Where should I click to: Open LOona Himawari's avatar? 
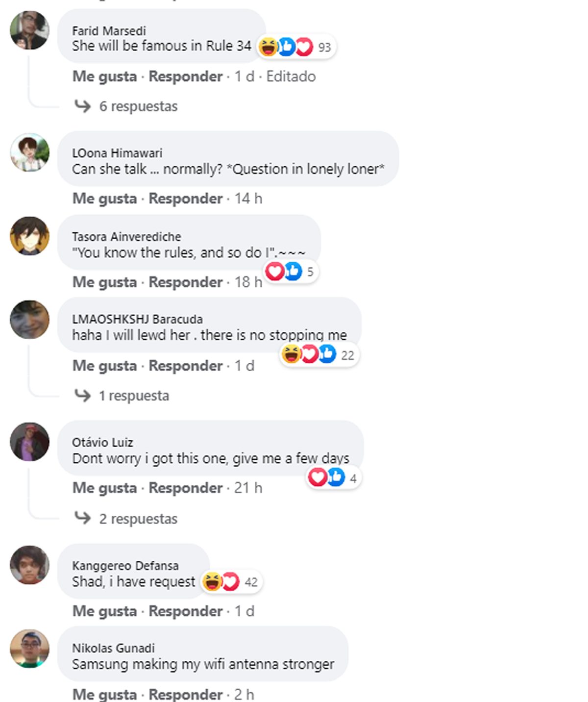[x=30, y=152]
